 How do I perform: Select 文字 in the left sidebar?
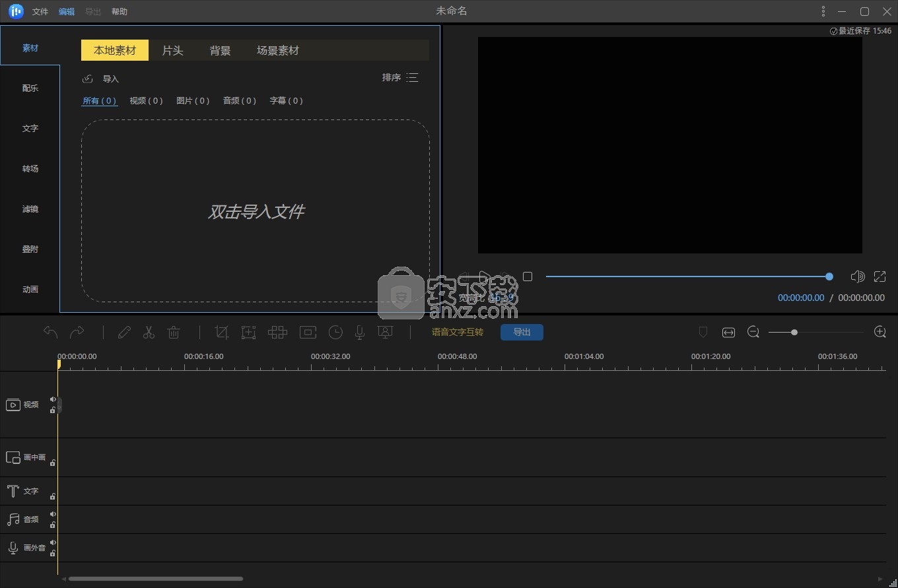30,129
